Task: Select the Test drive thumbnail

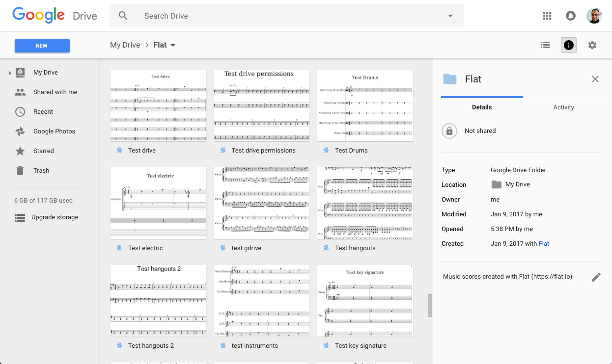Action: [158, 105]
